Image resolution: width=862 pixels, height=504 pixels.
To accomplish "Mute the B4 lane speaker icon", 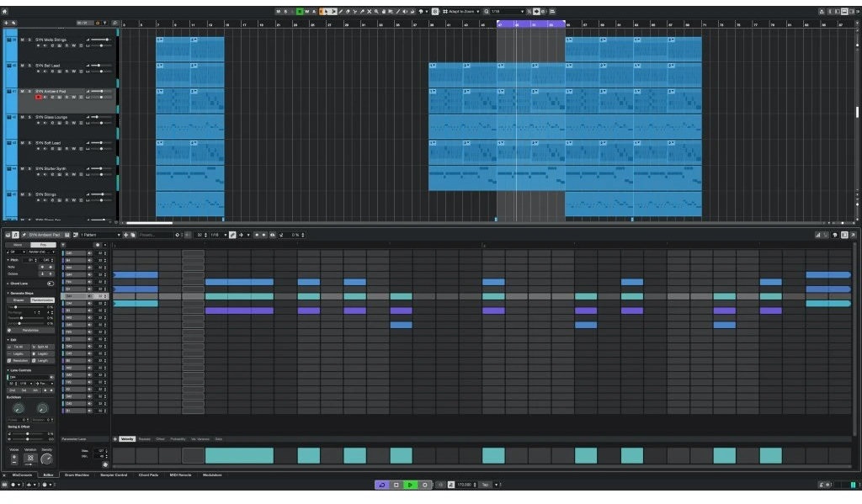I will click(89, 261).
